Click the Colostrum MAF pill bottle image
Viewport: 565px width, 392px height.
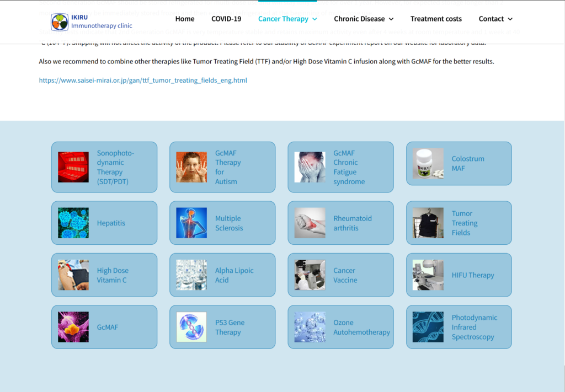pos(428,163)
